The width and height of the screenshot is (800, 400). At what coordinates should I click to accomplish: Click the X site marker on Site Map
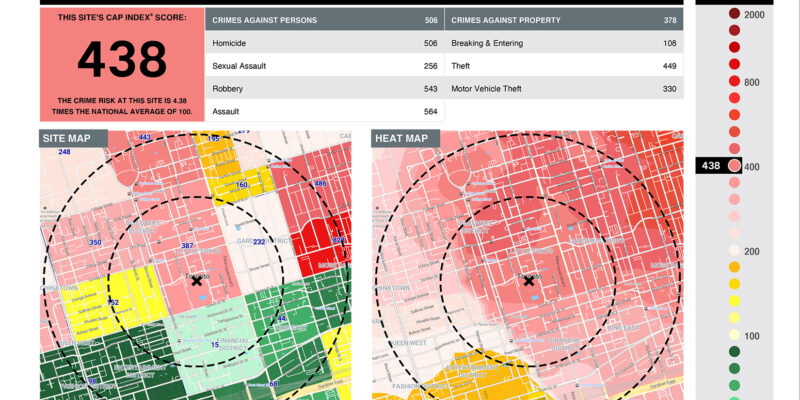pos(196,282)
